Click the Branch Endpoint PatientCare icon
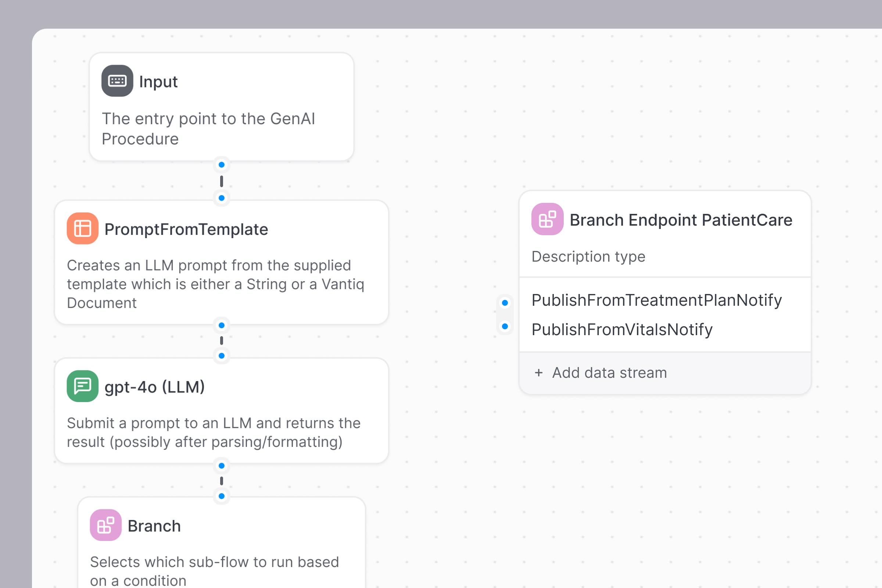 (x=547, y=219)
